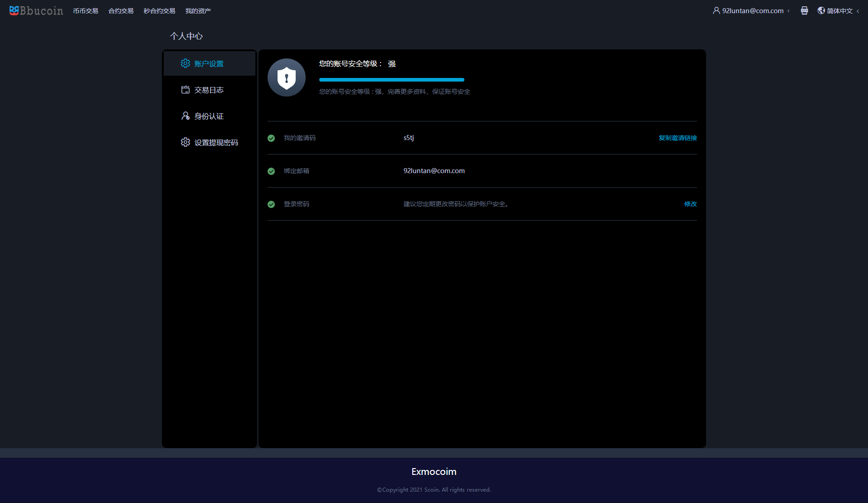Click the printer icon in header
This screenshot has width=868, height=503.
[804, 10]
